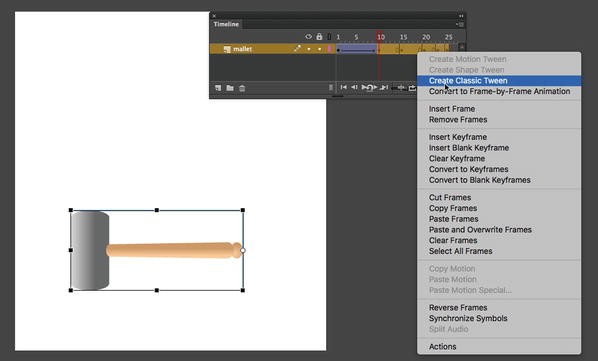598x361 pixels.
Task: Click the New Folder icon in Timeline
Action: tap(230, 88)
